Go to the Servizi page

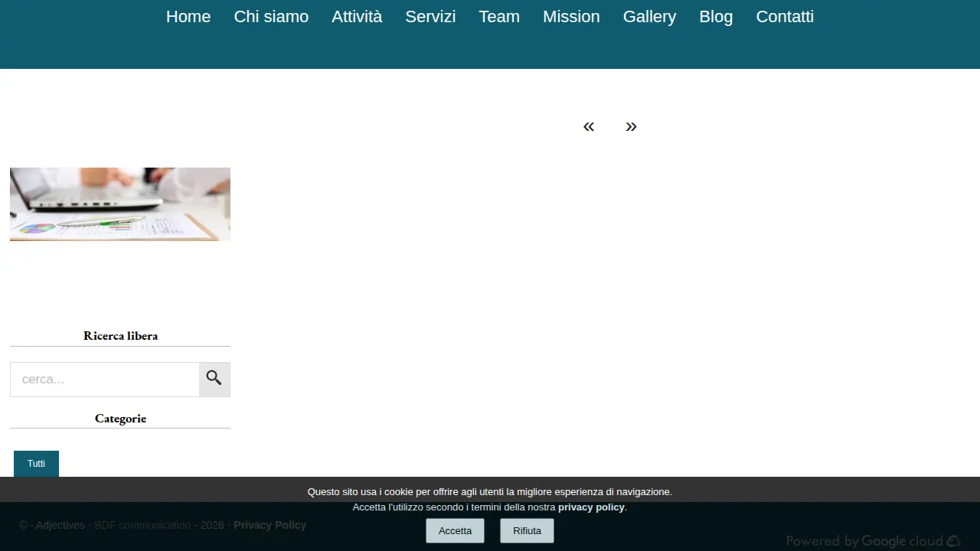(x=430, y=17)
